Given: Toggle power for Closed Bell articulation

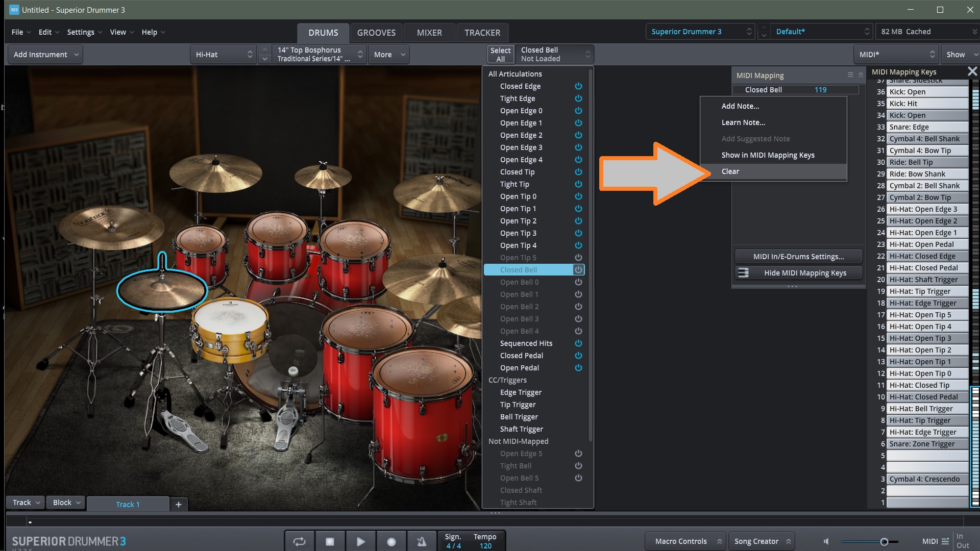Looking at the screenshot, I should pyautogui.click(x=578, y=270).
